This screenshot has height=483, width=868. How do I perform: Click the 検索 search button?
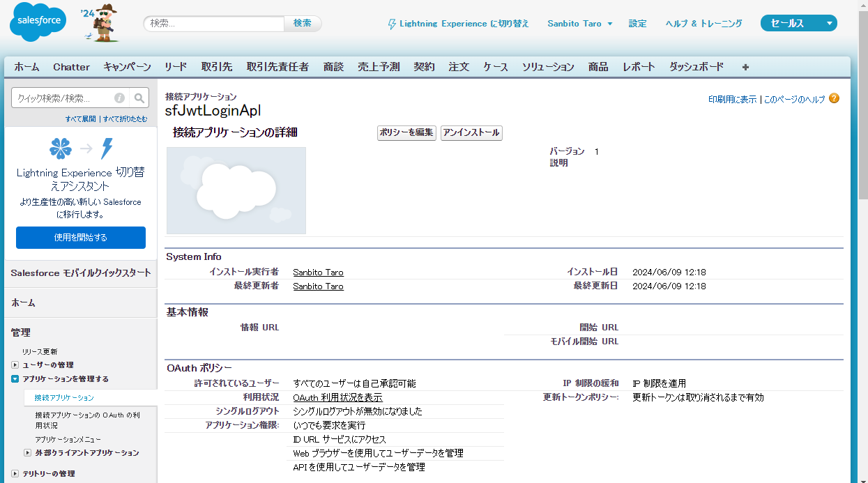tap(303, 23)
